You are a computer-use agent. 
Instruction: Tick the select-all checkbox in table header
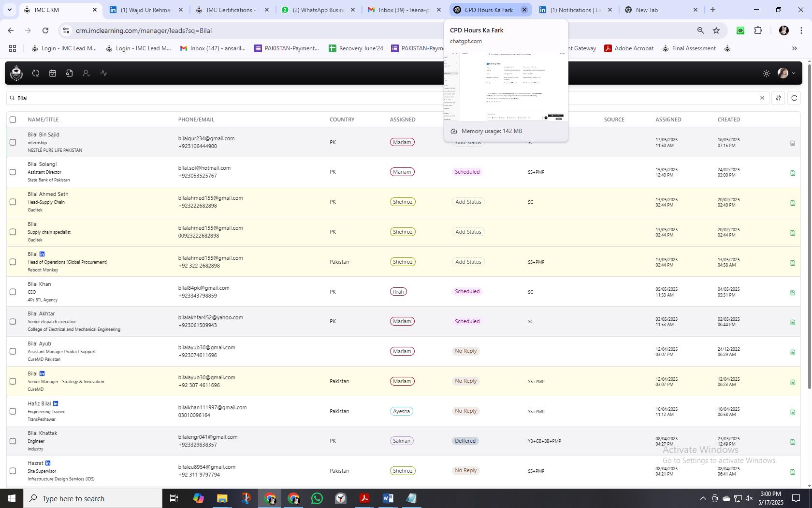pyautogui.click(x=13, y=120)
